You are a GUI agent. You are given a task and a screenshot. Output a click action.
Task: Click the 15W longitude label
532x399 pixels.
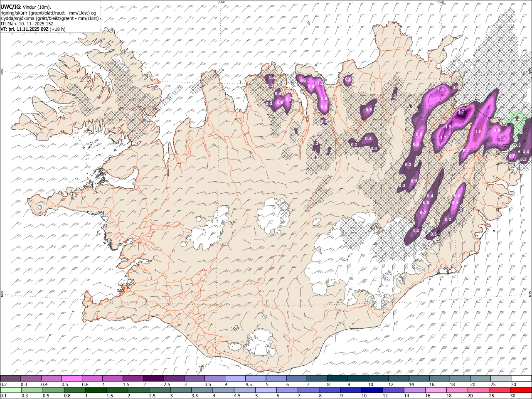pos(440,2)
